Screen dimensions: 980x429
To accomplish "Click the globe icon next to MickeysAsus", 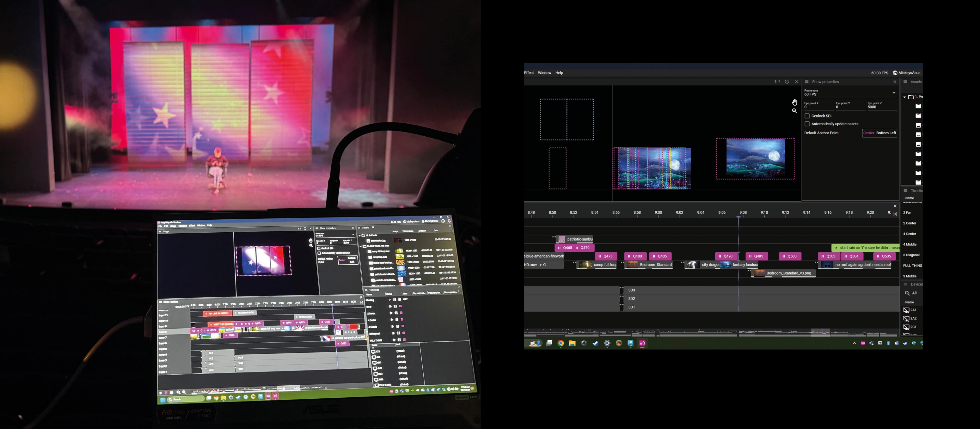I will pos(895,73).
